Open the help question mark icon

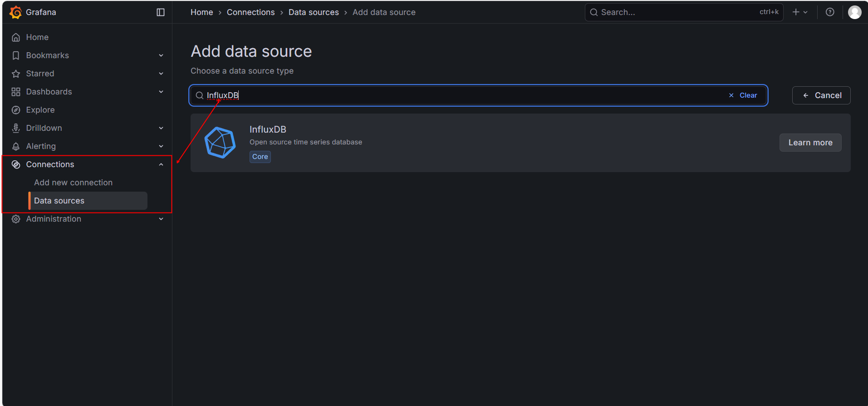tap(829, 12)
